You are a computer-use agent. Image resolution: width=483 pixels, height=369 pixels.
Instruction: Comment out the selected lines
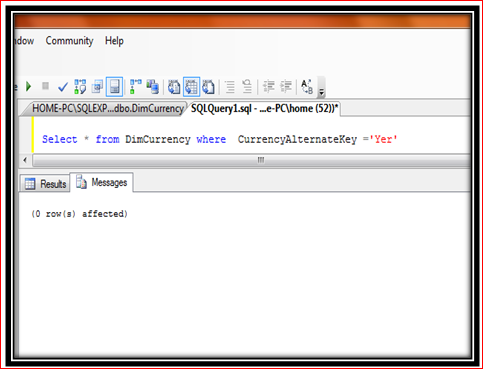click(x=230, y=87)
